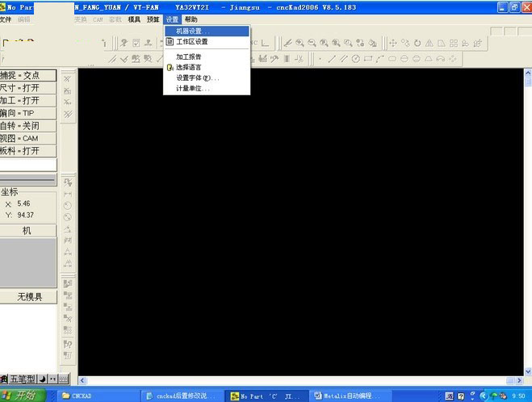Click the zoom out magnifier icon

312,43
